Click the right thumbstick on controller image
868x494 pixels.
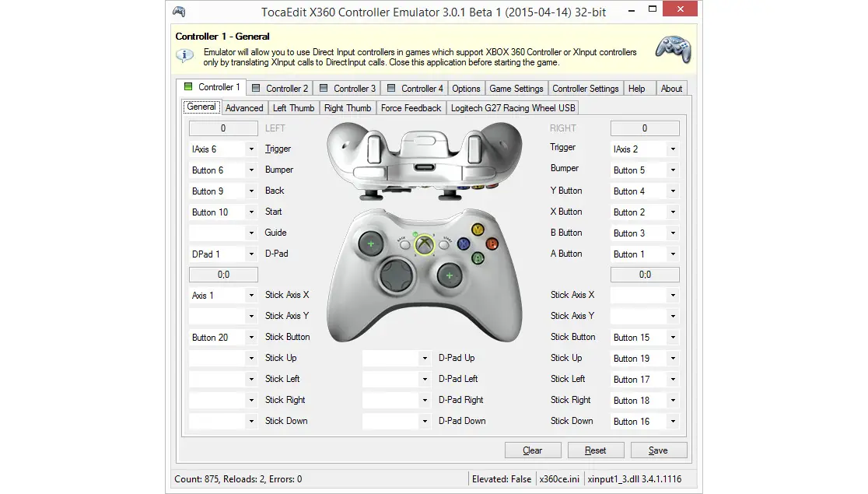click(x=450, y=275)
